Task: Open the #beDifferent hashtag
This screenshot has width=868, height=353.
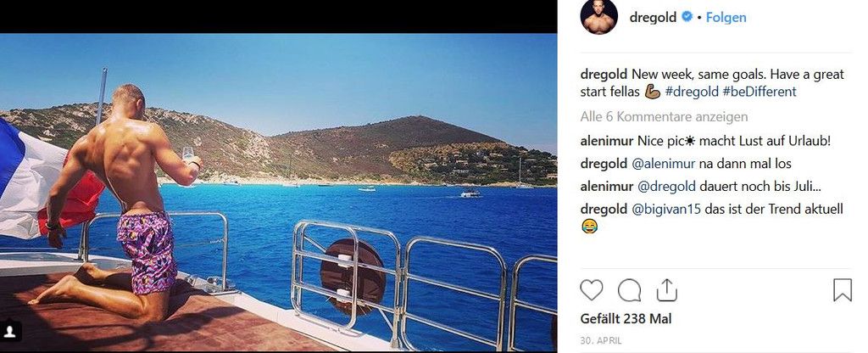Action: pyautogui.click(x=759, y=92)
